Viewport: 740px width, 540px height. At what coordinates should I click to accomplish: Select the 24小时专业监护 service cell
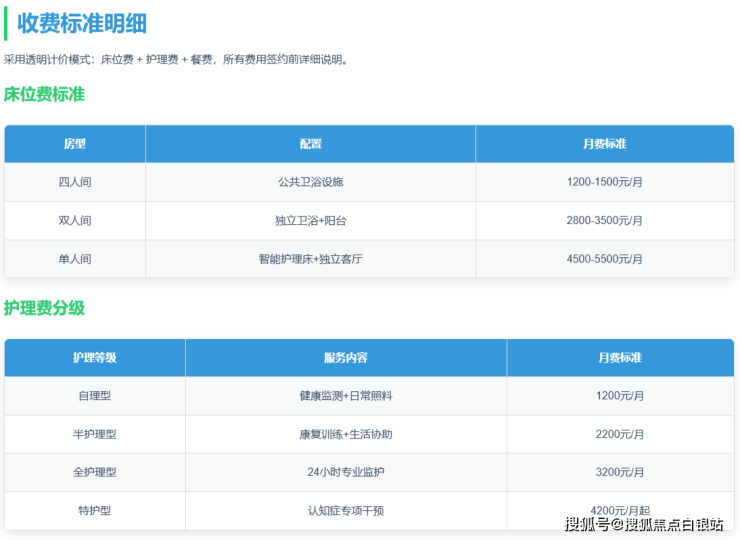click(345, 472)
